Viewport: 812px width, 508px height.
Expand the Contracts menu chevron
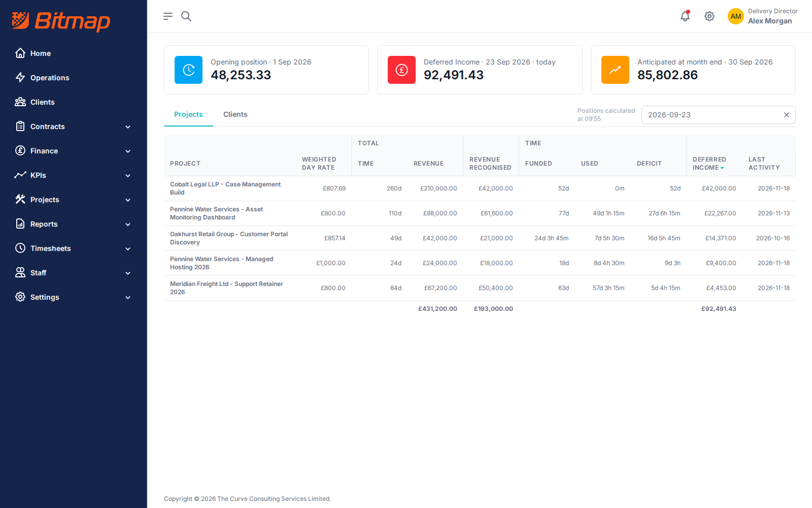pos(128,126)
